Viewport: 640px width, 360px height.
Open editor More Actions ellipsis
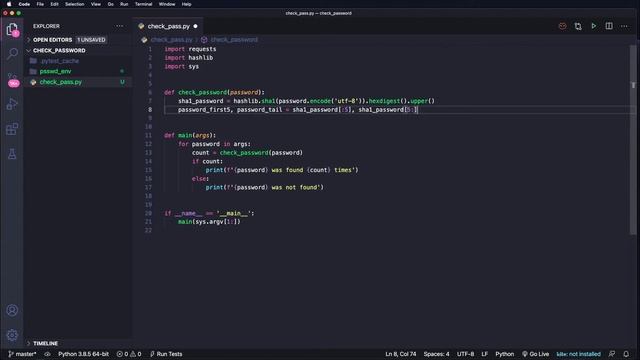point(624,26)
